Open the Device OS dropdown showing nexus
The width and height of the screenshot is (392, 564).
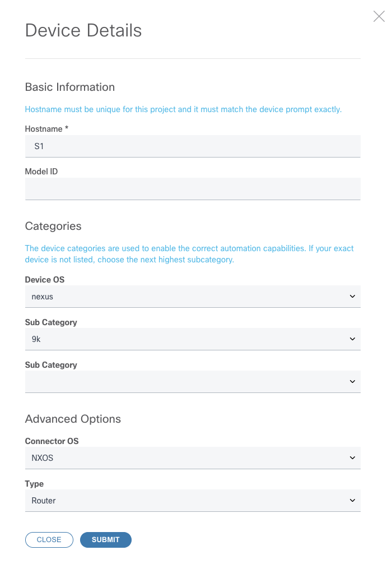(x=185, y=297)
